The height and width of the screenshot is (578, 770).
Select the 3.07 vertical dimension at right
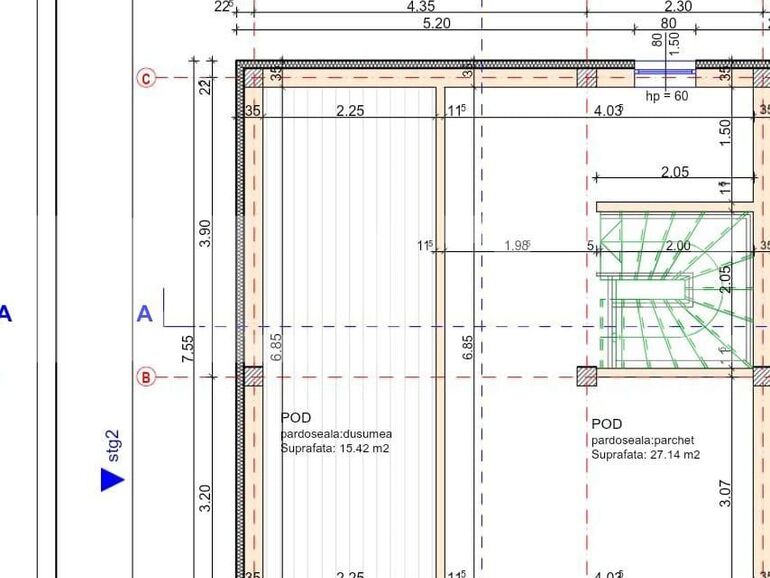(x=726, y=493)
